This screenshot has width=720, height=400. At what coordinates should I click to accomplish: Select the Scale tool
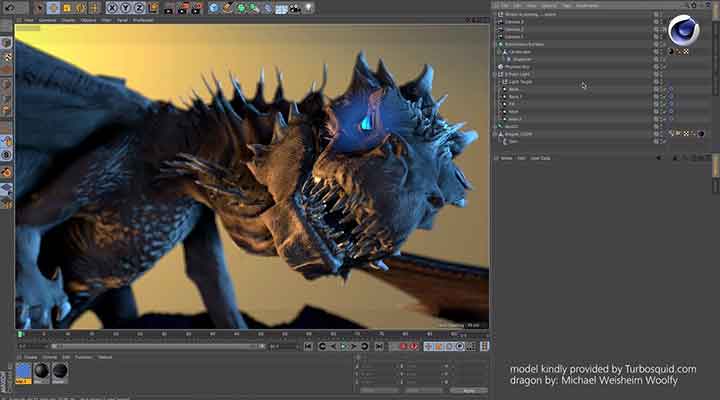pyautogui.click(x=67, y=8)
